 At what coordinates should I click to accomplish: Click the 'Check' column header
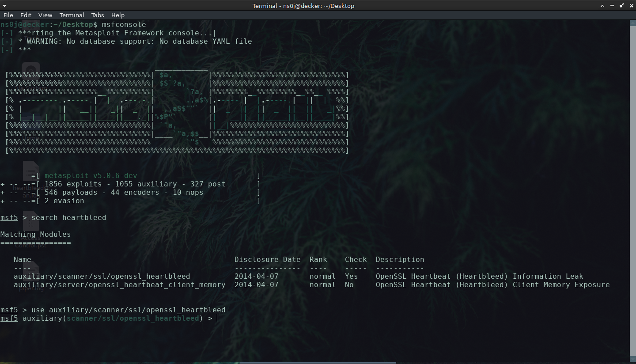(x=356, y=259)
